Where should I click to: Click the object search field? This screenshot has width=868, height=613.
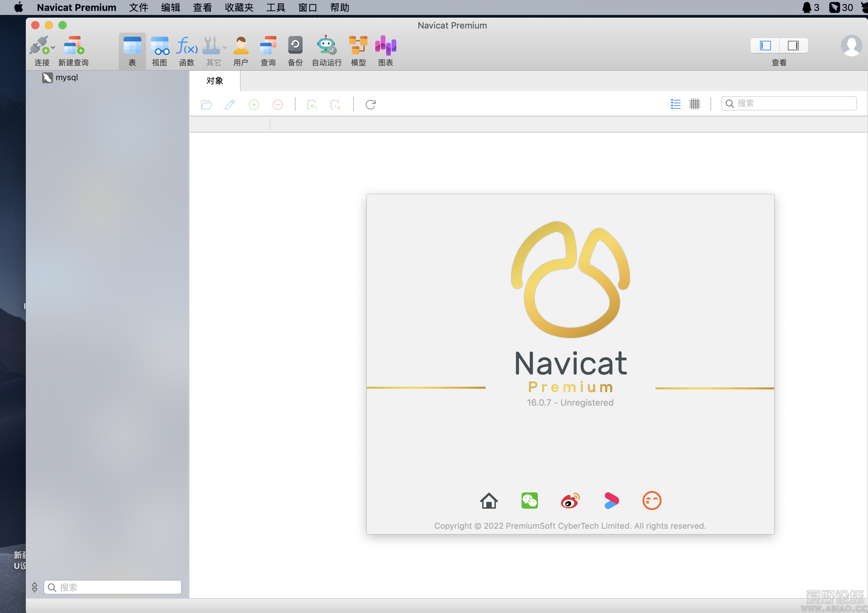point(789,103)
